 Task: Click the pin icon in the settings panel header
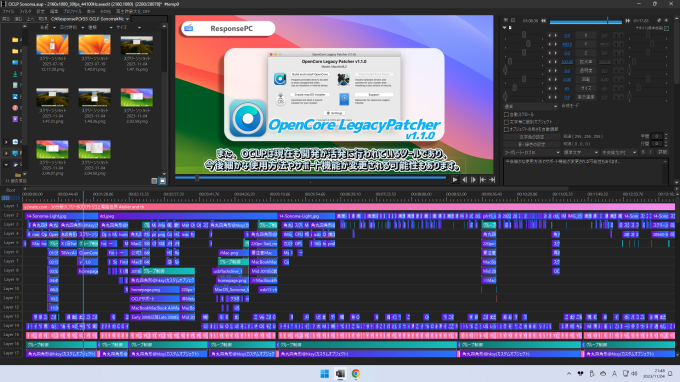click(659, 20)
